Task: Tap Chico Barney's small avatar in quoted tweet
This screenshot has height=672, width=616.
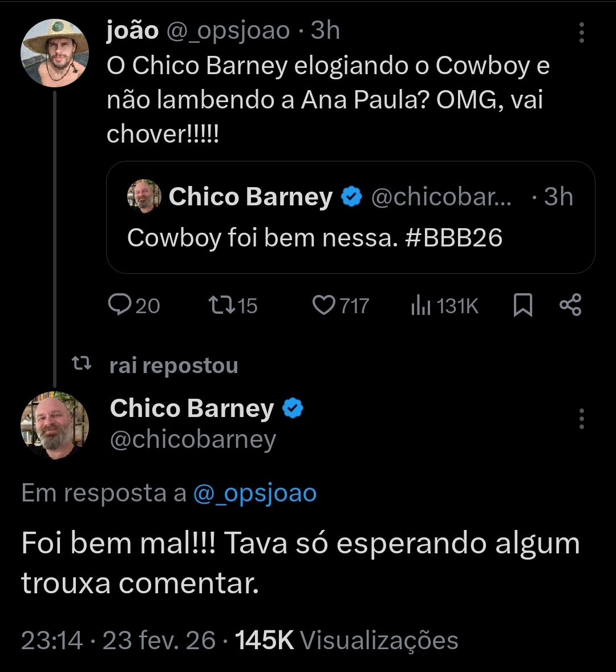Action: click(x=144, y=197)
